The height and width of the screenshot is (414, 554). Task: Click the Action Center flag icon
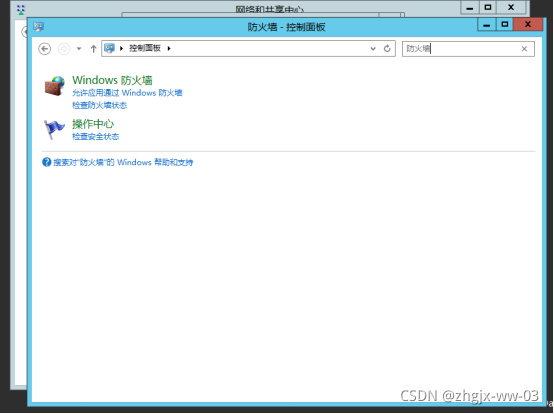pyautogui.click(x=54, y=129)
